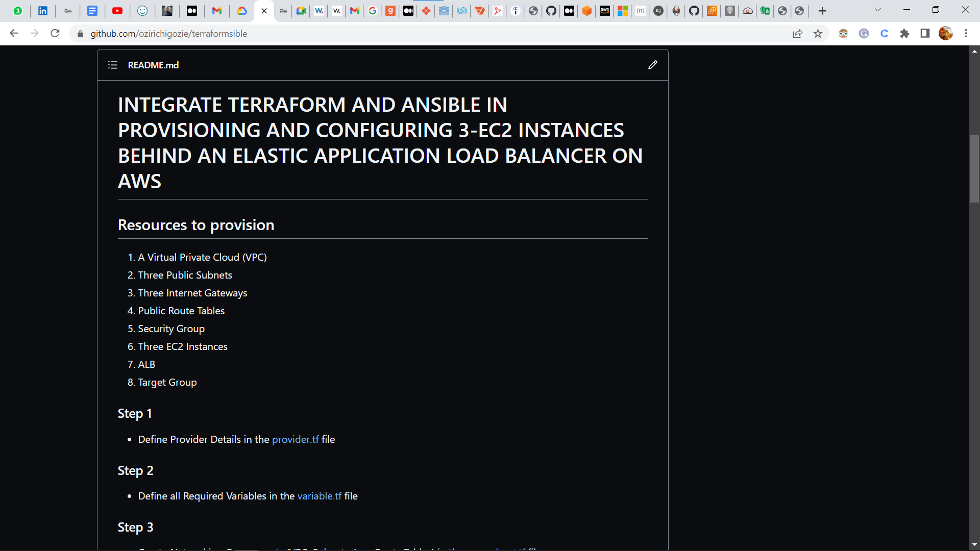The image size is (980, 551).
Task: Click list item ALB
Action: coord(146,364)
